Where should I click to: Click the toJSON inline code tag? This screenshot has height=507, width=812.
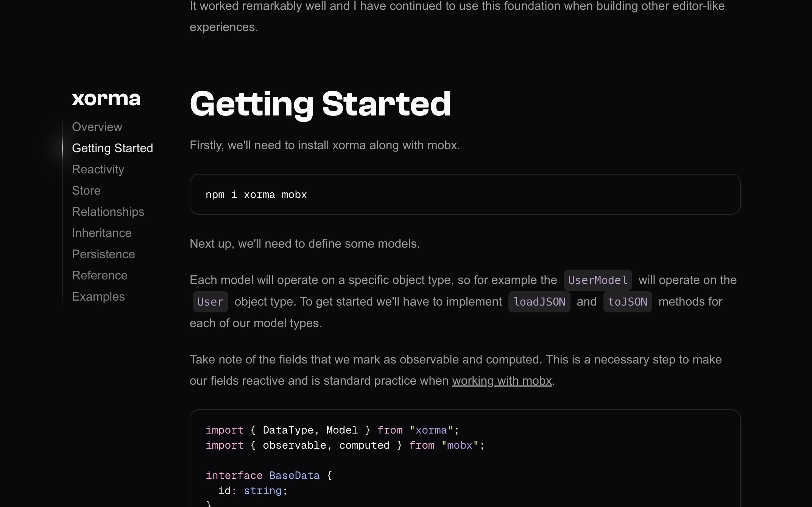coord(627,302)
